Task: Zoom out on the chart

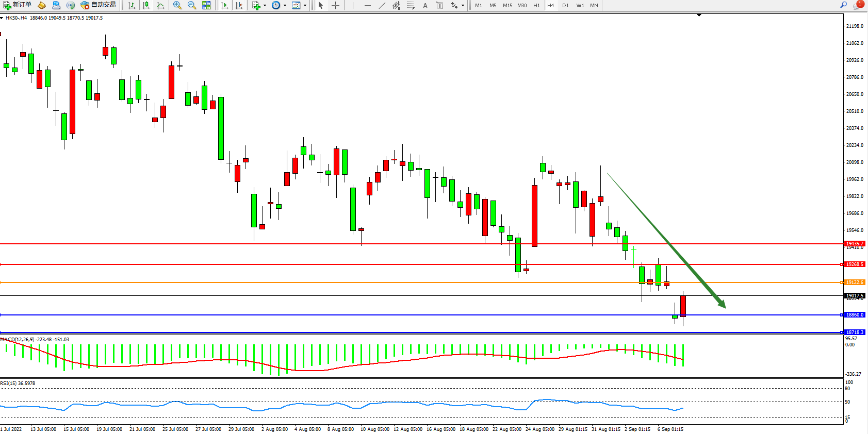Action: point(192,5)
